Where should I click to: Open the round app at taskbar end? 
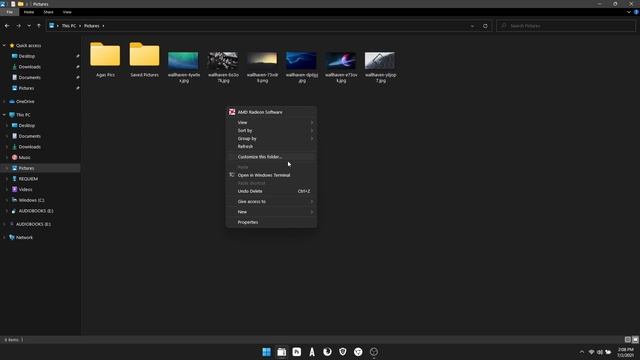pyautogui.click(x=373, y=352)
